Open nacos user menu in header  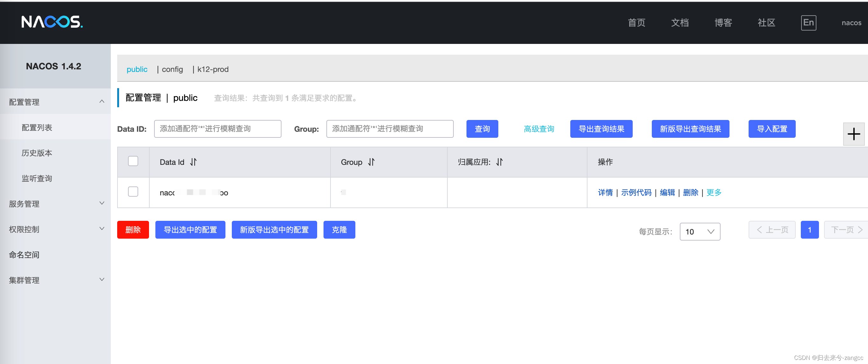coord(851,23)
